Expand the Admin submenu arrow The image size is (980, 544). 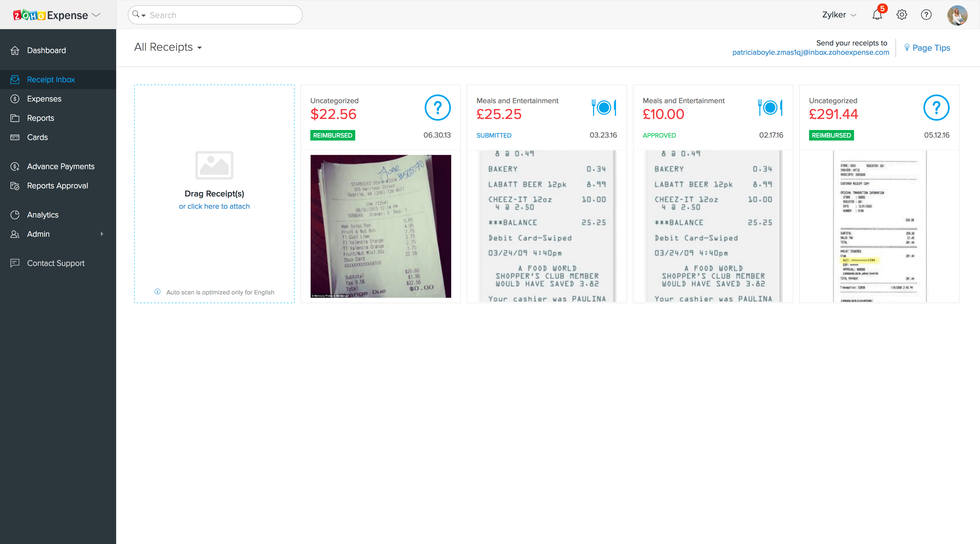tap(101, 234)
